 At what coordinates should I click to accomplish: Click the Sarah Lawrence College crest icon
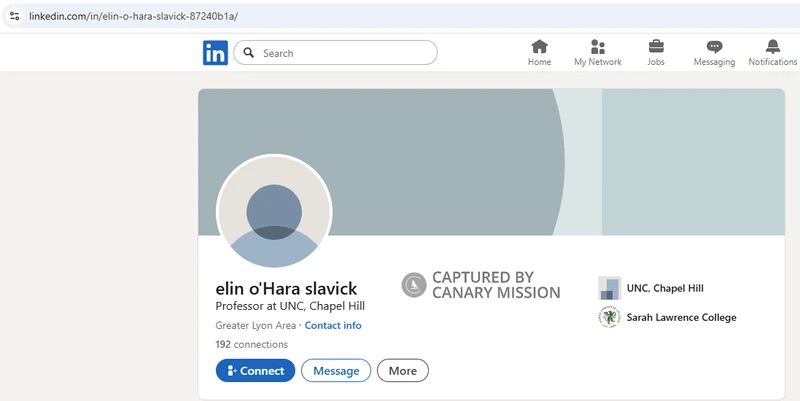(609, 317)
